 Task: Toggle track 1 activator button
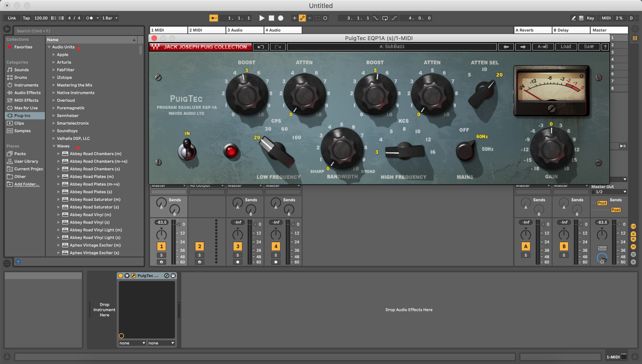pyautogui.click(x=162, y=246)
